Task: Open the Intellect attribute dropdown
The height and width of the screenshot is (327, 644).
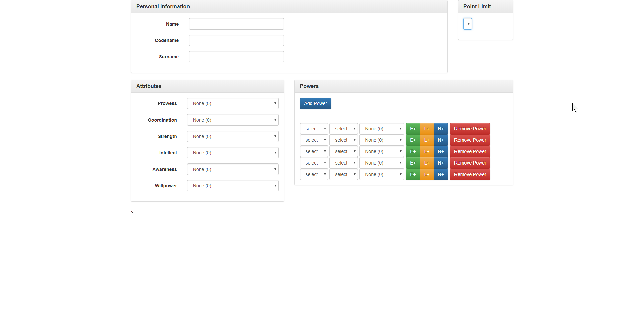Action: [x=233, y=153]
